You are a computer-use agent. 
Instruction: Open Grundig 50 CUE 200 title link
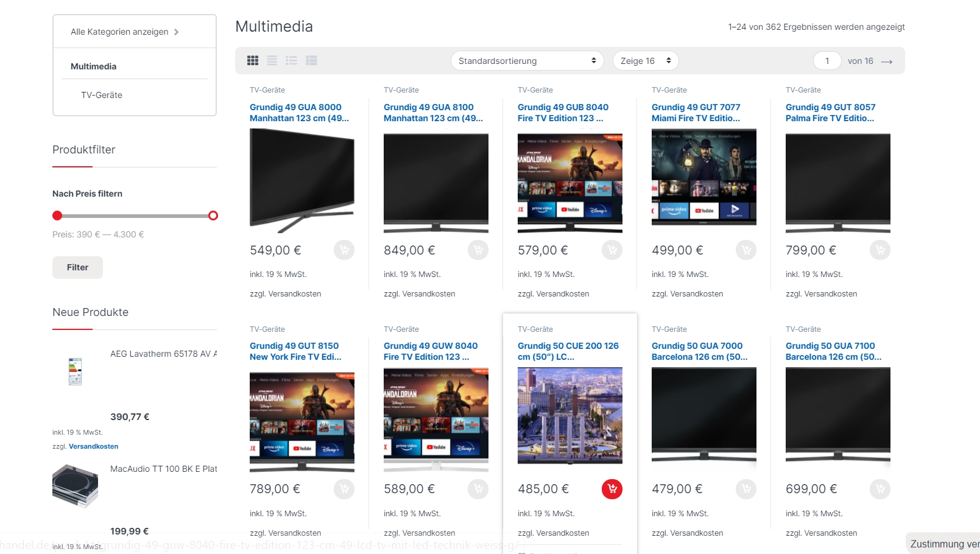tap(568, 351)
